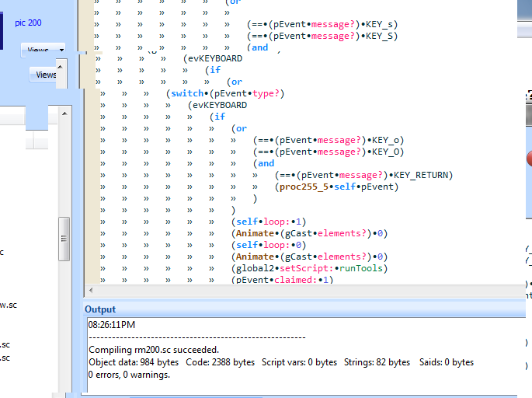Place cursor on the KEY_RETURN code line
Screen dimensions: 532x398
(x=364, y=175)
